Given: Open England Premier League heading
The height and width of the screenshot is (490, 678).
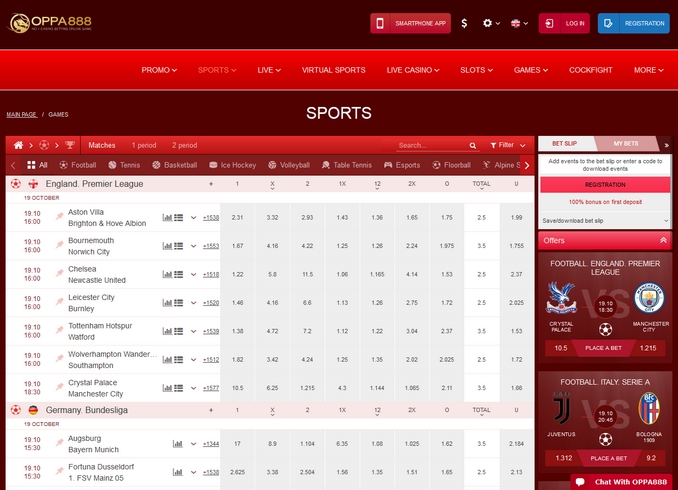Looking at the screenshot, I should pos(94,184).
